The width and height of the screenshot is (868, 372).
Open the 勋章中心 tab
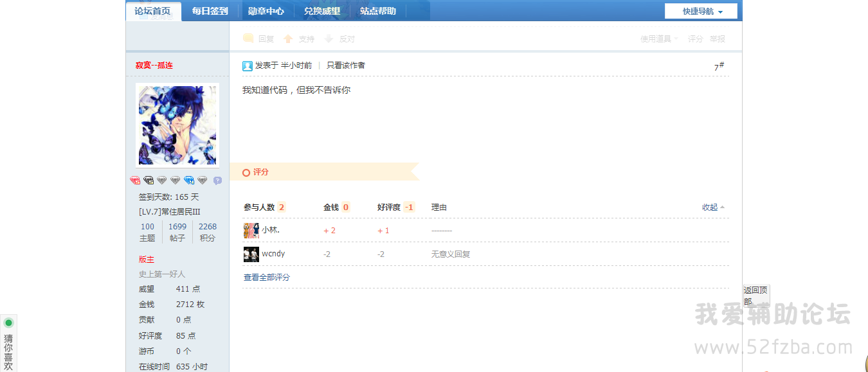266,11
